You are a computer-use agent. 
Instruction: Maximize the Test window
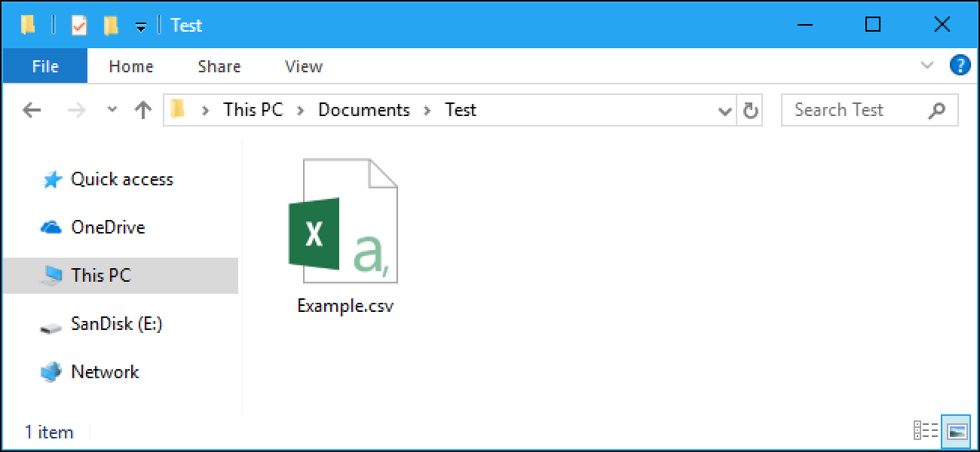(x=873, y=25)
